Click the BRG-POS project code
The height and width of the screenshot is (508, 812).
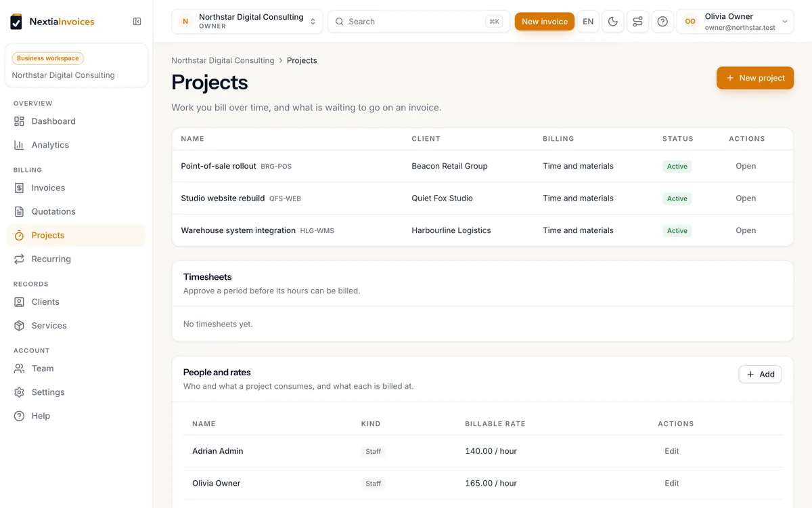276,167
